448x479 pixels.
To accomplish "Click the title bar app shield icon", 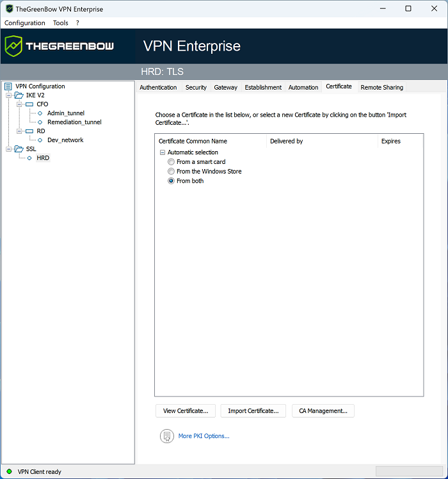I will click(x=9, y=8).
